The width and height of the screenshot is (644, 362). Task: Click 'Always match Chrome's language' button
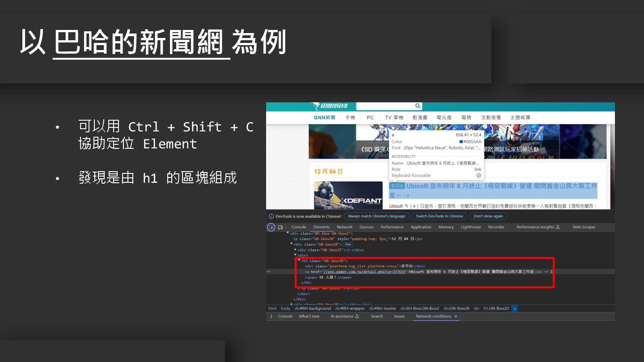coord(377,216)
